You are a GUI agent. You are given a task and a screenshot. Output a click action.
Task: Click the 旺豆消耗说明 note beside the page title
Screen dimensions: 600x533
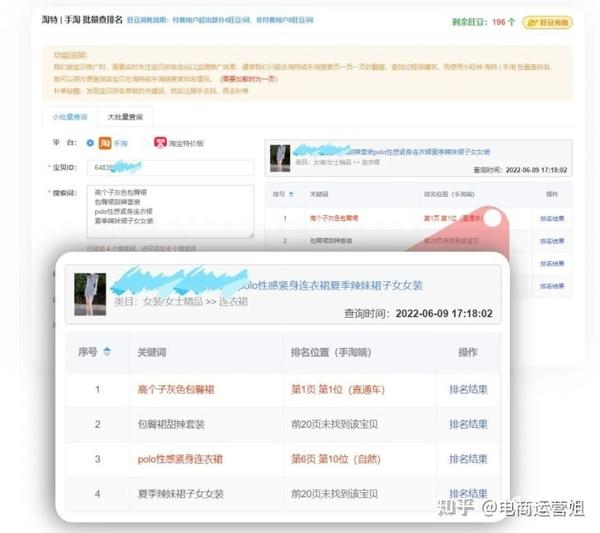[x=220, y=20]
